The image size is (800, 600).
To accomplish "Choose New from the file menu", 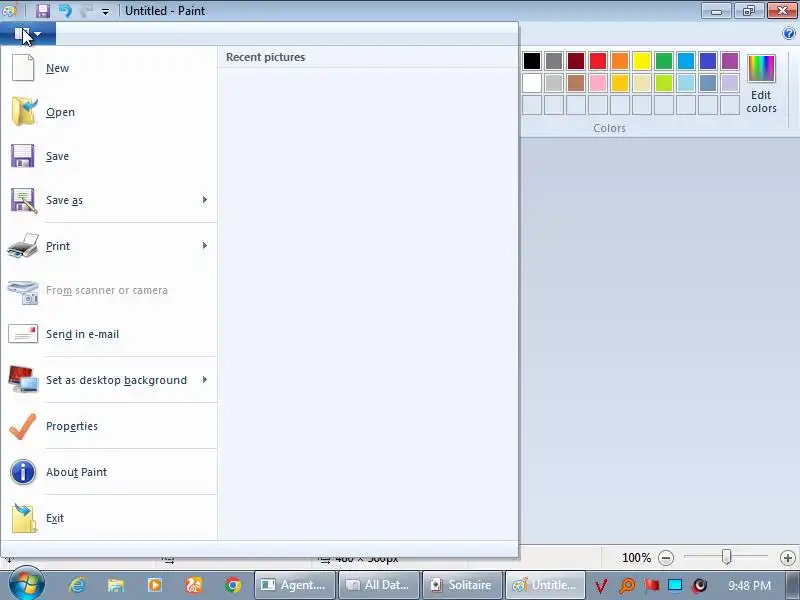I will [x=109, y=68].
